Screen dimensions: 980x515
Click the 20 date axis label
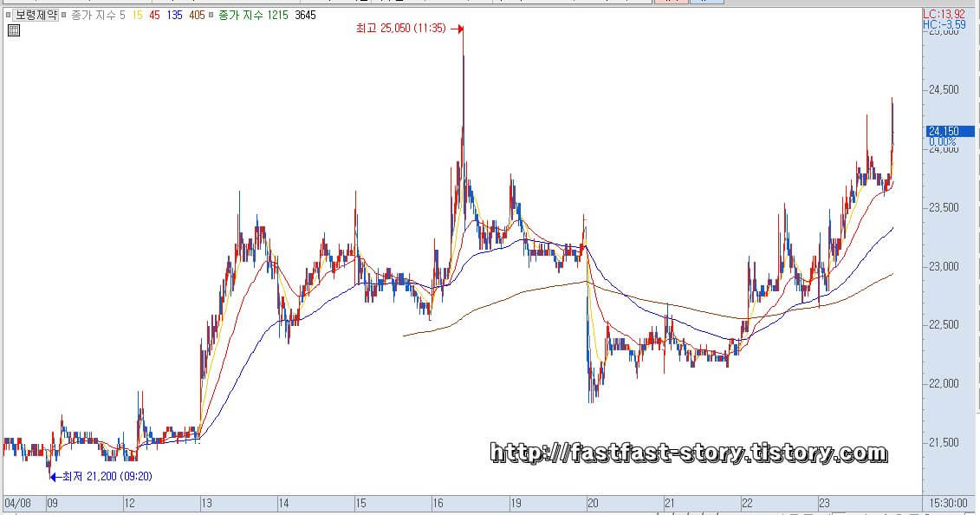593,503
